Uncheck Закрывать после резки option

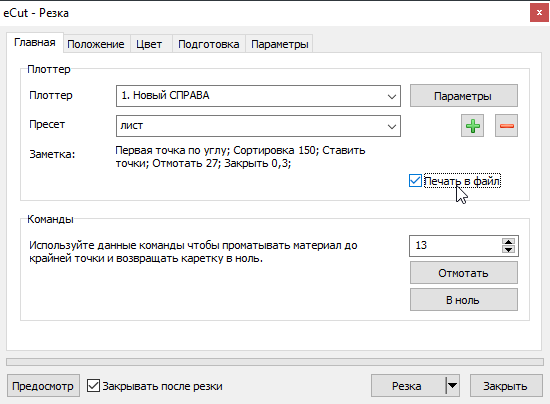(93, 386)
